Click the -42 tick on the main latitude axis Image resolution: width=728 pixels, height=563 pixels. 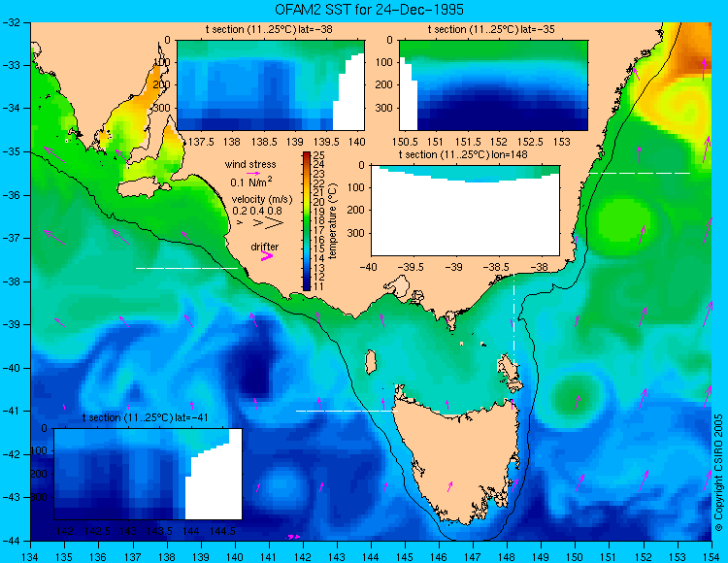point(11,454)
